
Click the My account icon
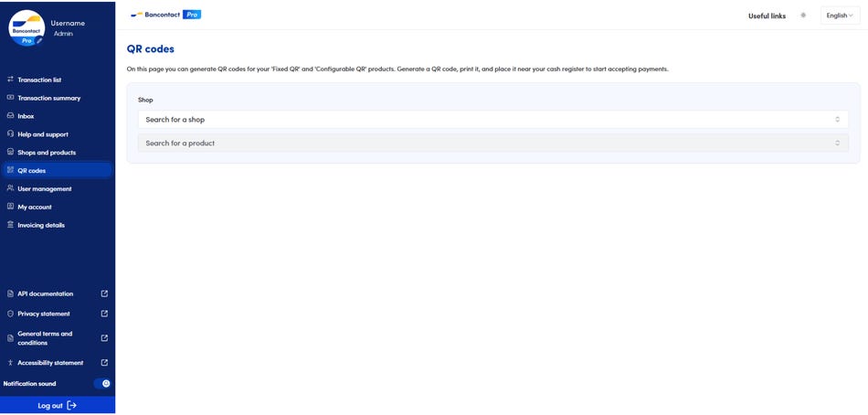click(10, 207)
